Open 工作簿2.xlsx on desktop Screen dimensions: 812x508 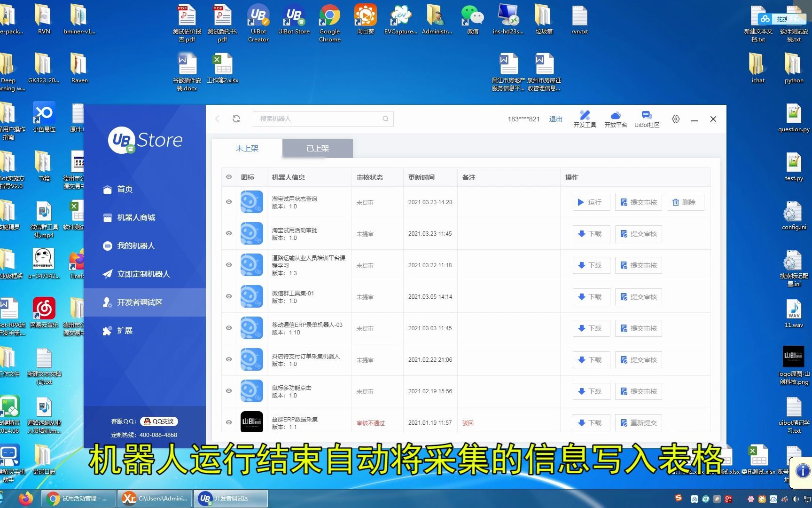(x=223, y=68)
